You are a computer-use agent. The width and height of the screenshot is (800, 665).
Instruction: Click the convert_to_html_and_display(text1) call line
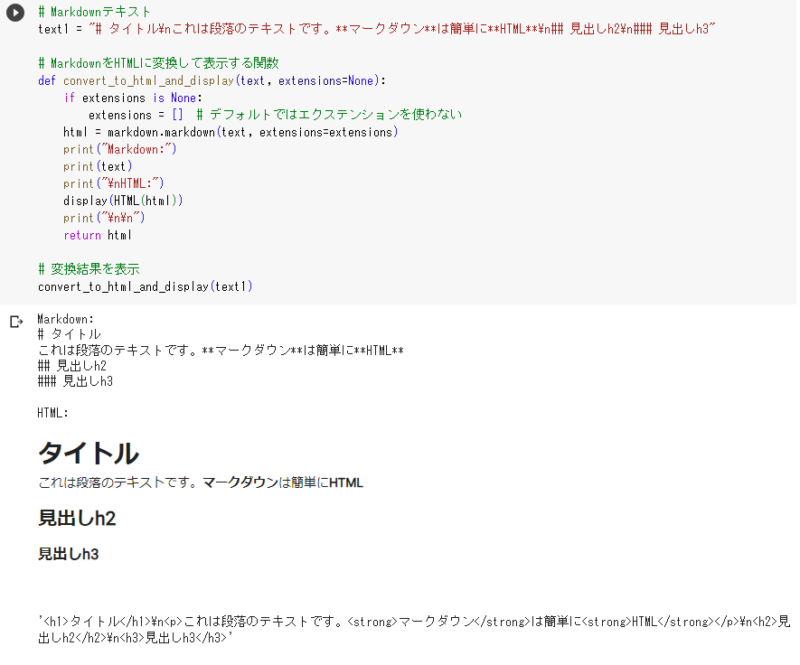point(145,286)
